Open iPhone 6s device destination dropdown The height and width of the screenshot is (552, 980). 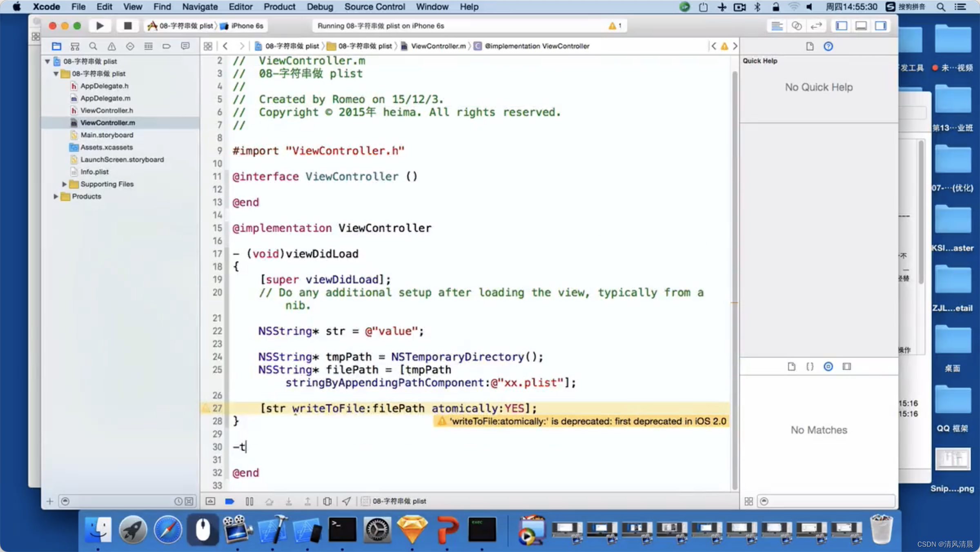click(242, 26)
